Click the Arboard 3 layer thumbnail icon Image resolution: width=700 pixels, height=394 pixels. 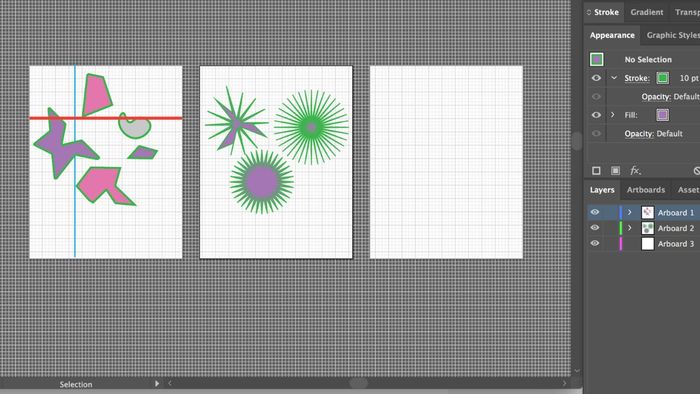[x=647, y=244]
